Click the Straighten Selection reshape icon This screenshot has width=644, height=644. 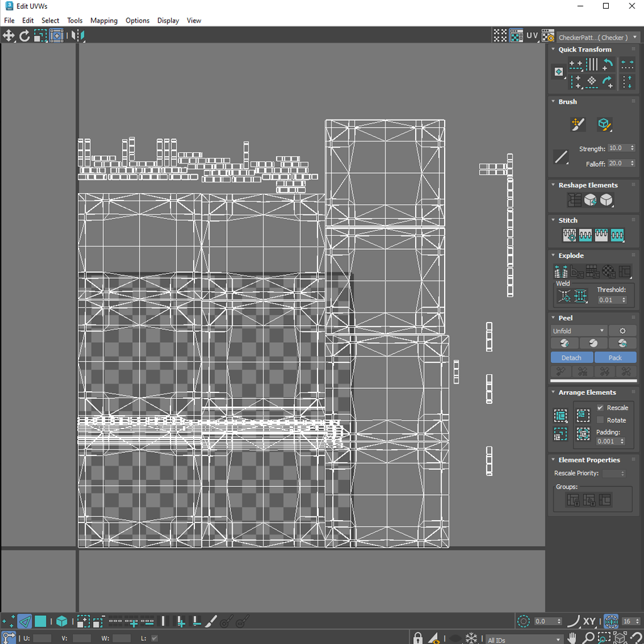pos(574,200)
